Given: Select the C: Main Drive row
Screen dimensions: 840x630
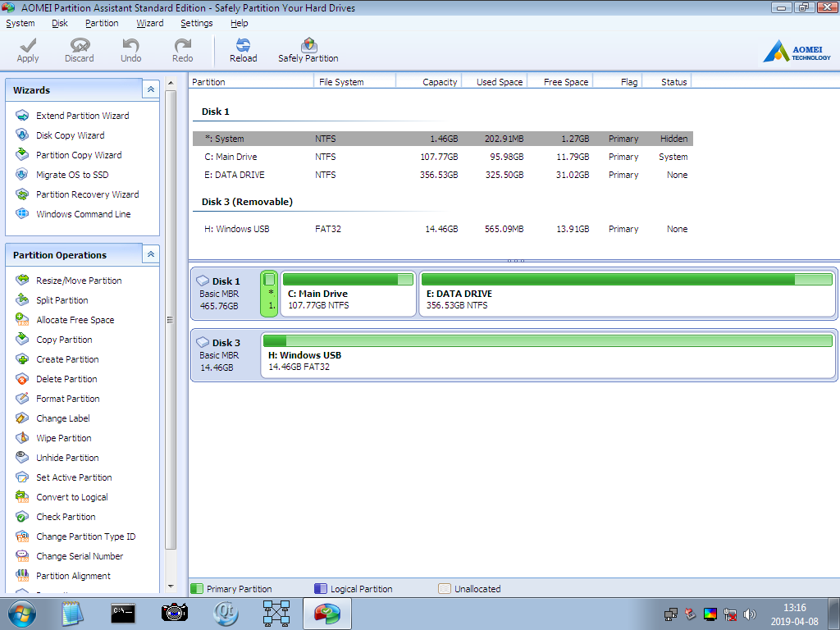Looking at the screenshot, I should point(443,157).
